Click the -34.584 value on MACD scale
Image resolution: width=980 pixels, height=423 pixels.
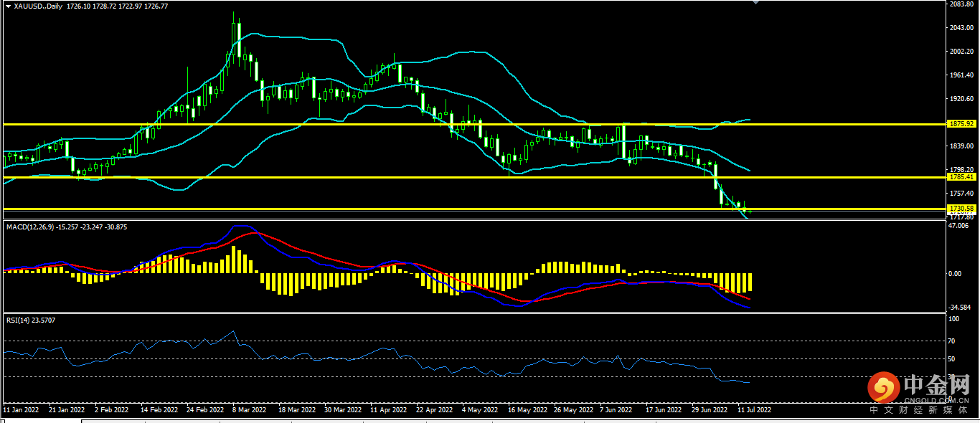pyautogui.click(x=958, y=307)
